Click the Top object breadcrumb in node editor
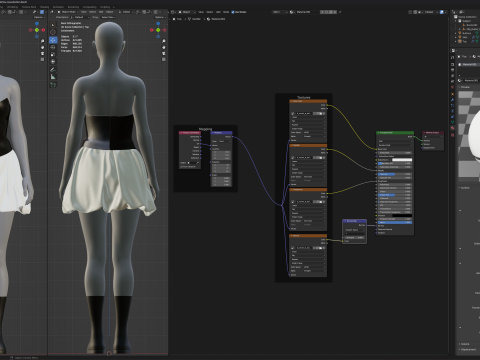 pyautogui.click(x=177, y=19)
